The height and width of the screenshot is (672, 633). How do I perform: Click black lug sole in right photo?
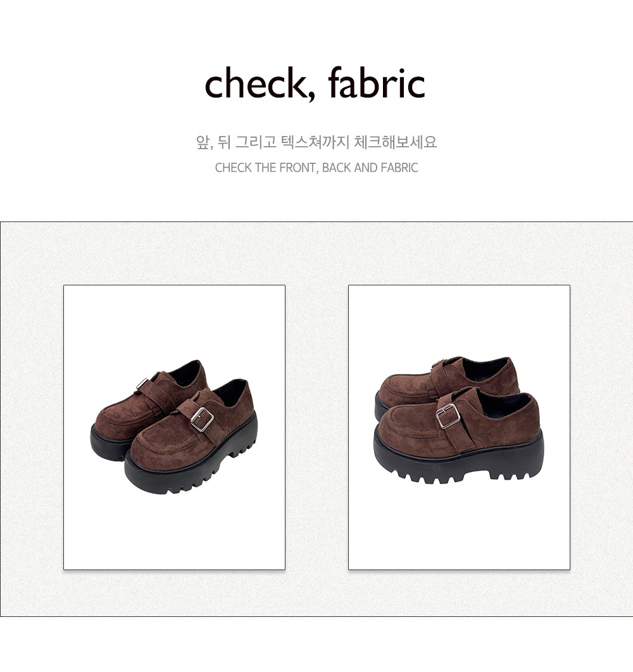[459, 461]
